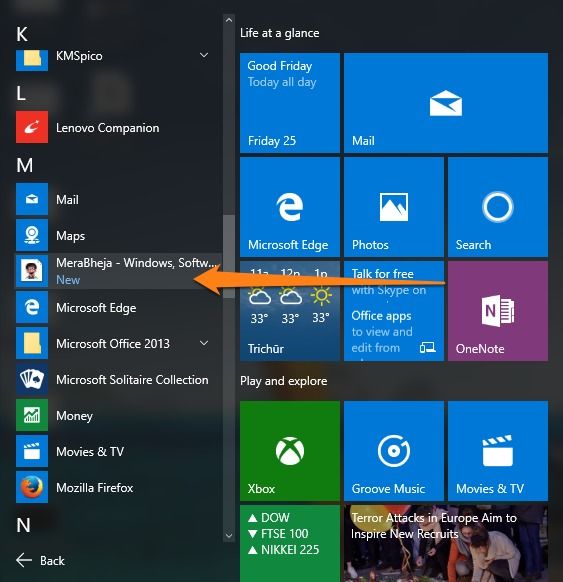563x582 pixels.
Task: Click Play and explore group title
Action: pyautogui.click(x=284, y=381)
